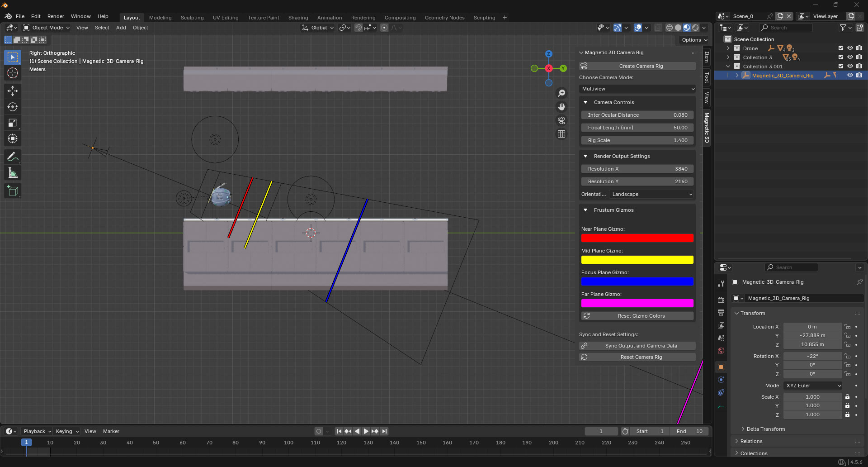Open the Scene properties tab icon
The width and height of the screenshot is (868, 467).
(x=721, y=338)
